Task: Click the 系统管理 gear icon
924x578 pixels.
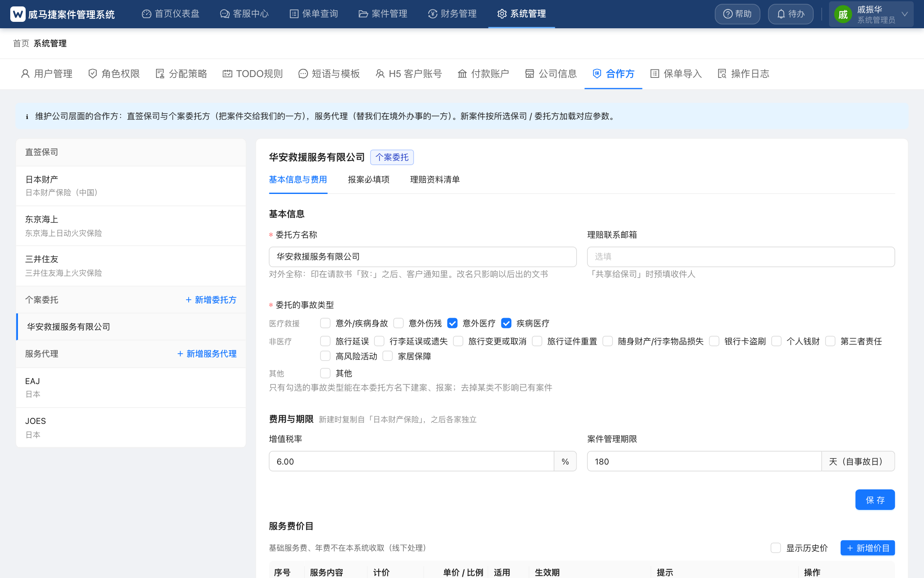Action: click(502, 14)
